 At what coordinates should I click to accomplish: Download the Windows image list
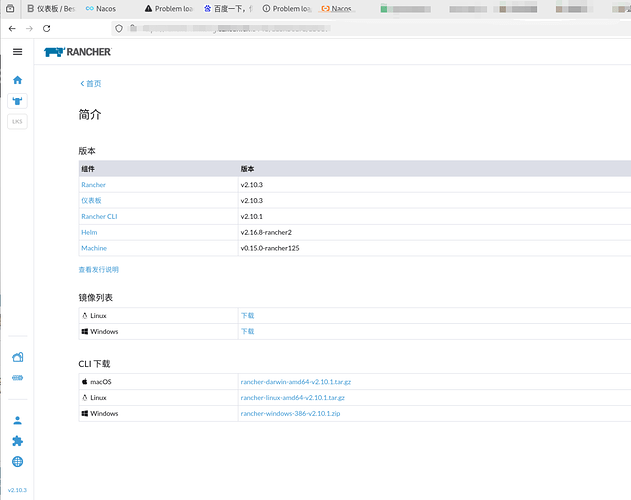tap(247, 331)
